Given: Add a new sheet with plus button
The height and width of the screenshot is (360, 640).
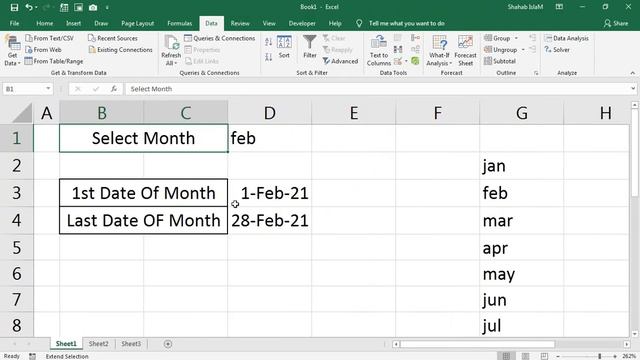Looking at the screenshot, I should tap(168, 344).
